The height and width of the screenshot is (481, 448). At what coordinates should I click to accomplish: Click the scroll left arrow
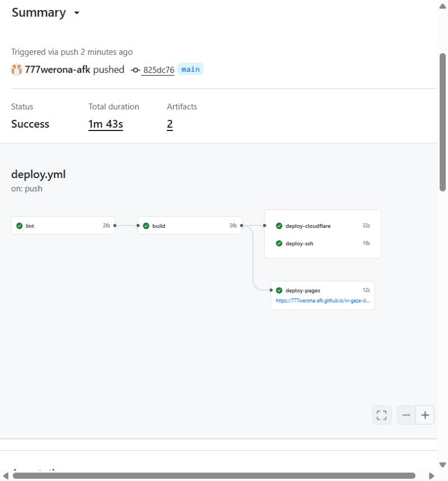click(x=6, y=476)
